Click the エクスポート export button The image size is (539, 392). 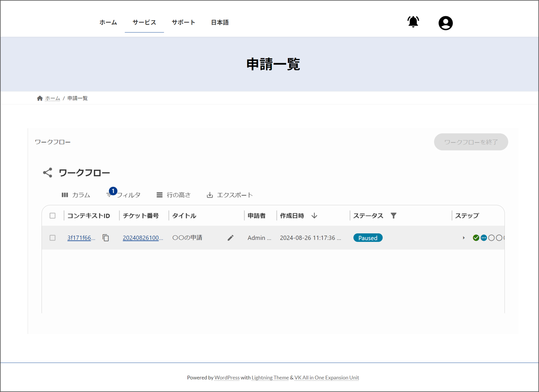point(230,195)
